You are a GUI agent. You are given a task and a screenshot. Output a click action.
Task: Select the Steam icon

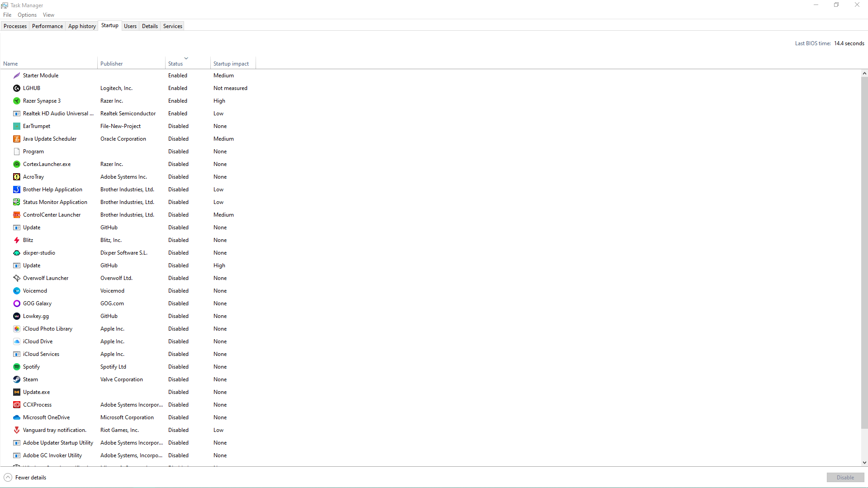(x=17, y=379)
